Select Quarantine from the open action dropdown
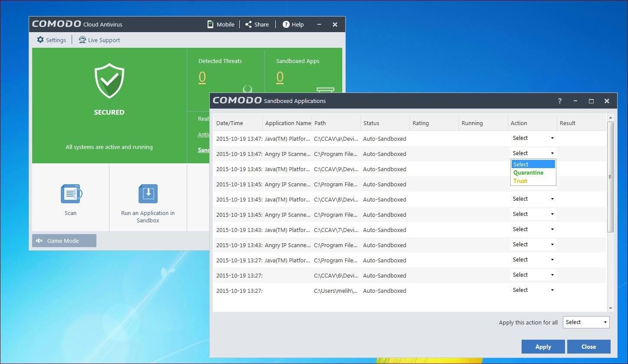628x364 pixels. pyautogui.click(x=528, y=172)
